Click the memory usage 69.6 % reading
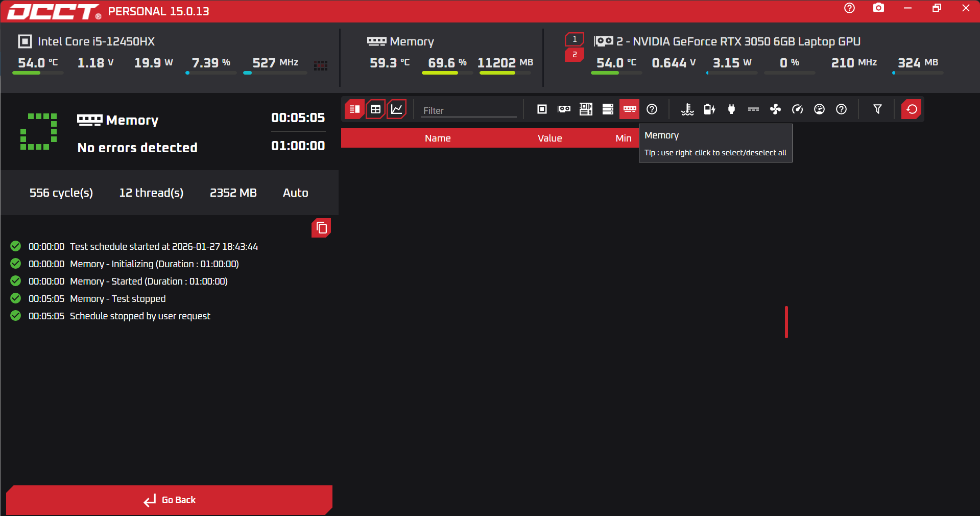Image resolution: width=980 pixels, height=516 pixels. pos(447,63)
